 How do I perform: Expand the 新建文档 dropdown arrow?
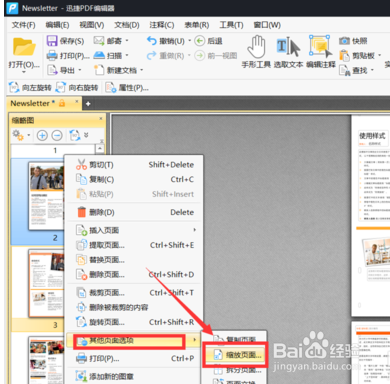pos(142,70)
